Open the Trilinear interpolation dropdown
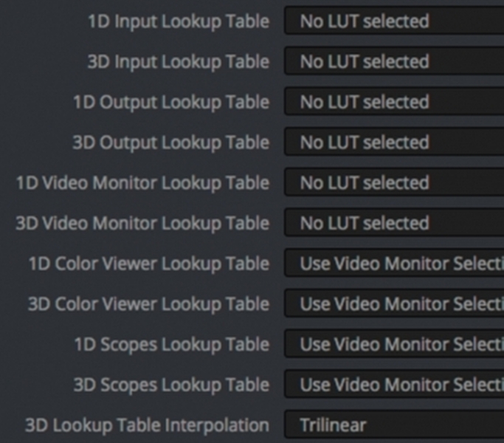This screenshot has height=443, width=504. pos(394,425)
